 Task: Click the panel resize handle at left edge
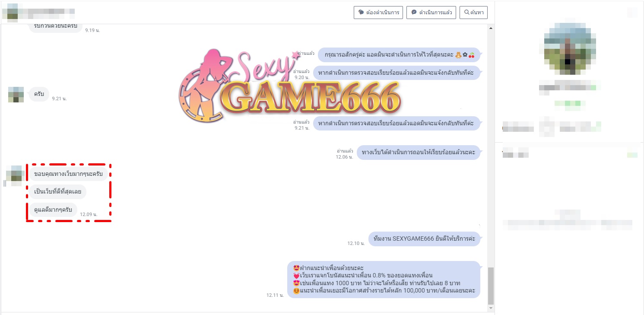point(4,183)
